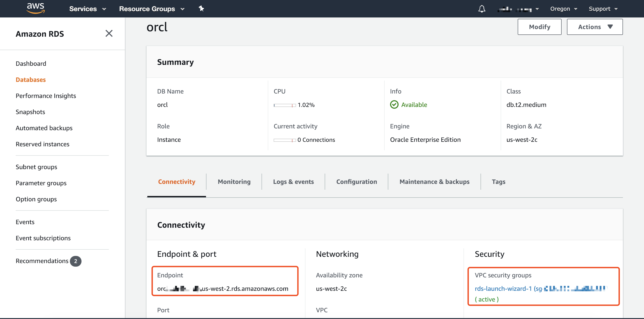644x319 pixels.
Task: Click the pin shortcut icon in top bar
Action: (x=201, y=9)
